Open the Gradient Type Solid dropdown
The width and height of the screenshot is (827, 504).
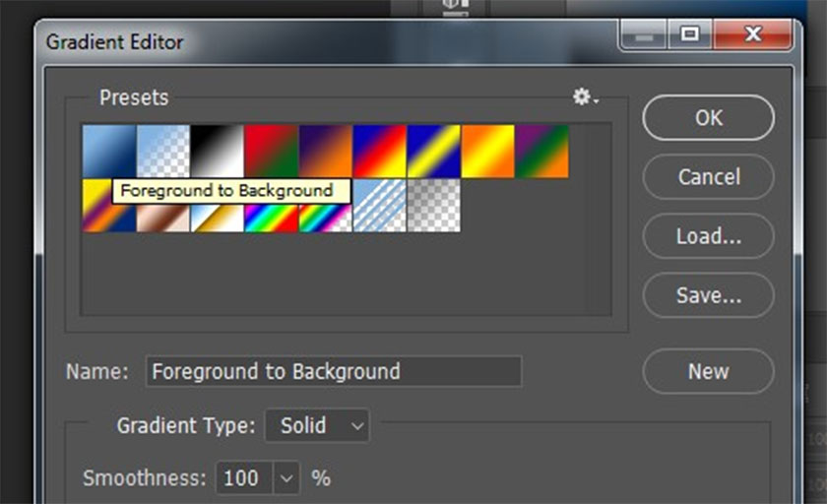click(x=317, y=425)
